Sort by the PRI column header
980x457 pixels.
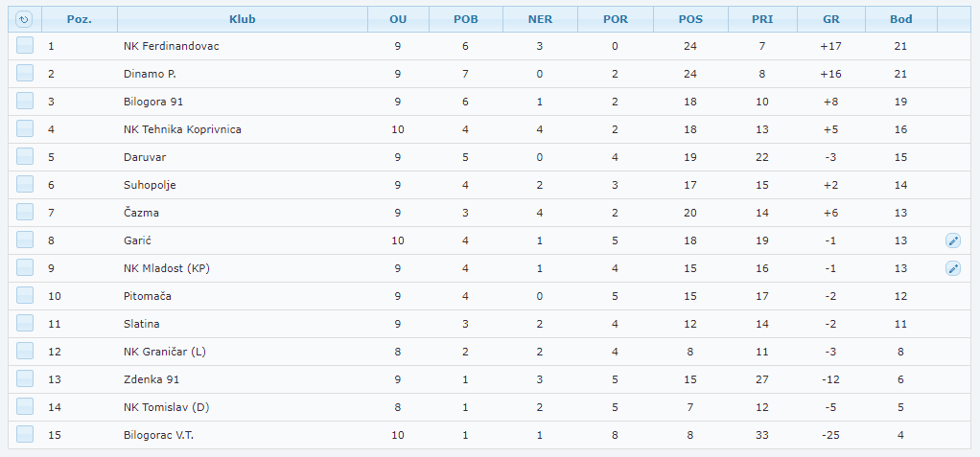pyautogui.click(x=762, y=19)
